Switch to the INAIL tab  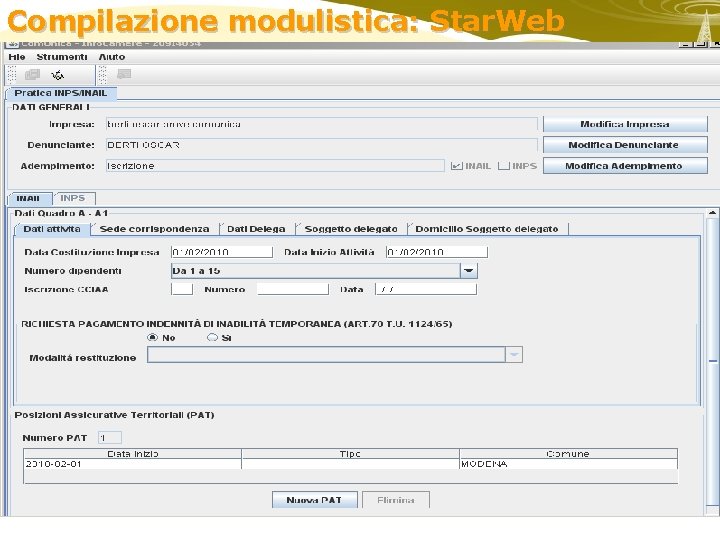(x=29, y=198)
